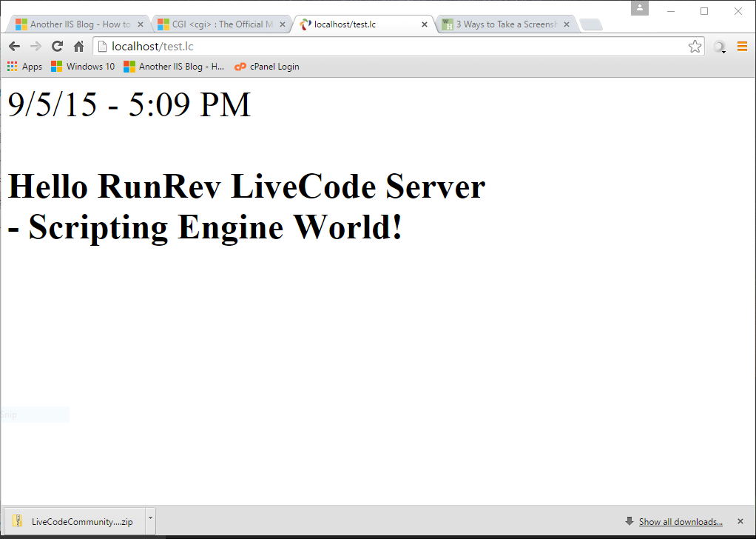
Task: Open the extension icon beside the bookmark star
Action: (719, 47)
